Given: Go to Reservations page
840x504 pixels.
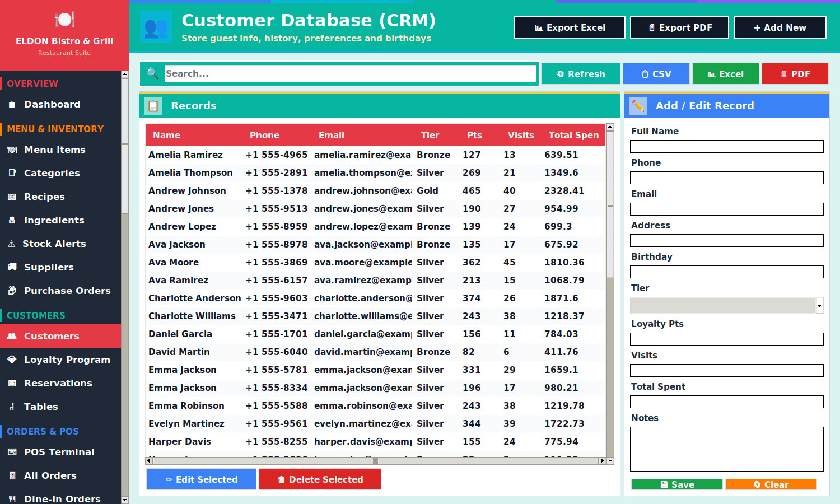Looking at the screenshot, I should click(x=60, y=383).
